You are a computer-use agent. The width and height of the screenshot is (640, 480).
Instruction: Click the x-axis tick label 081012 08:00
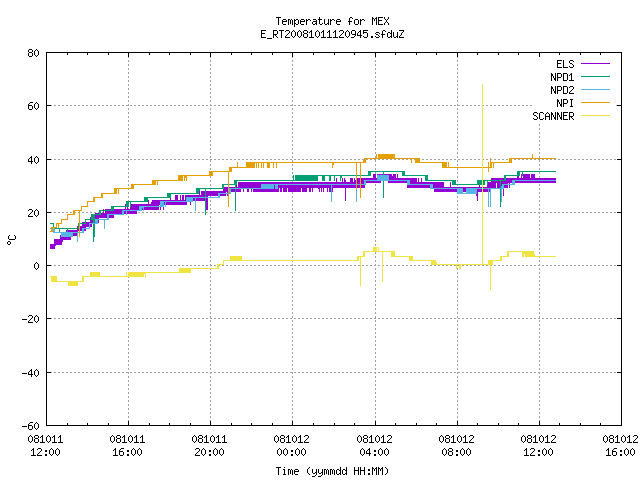pos(456,446)
